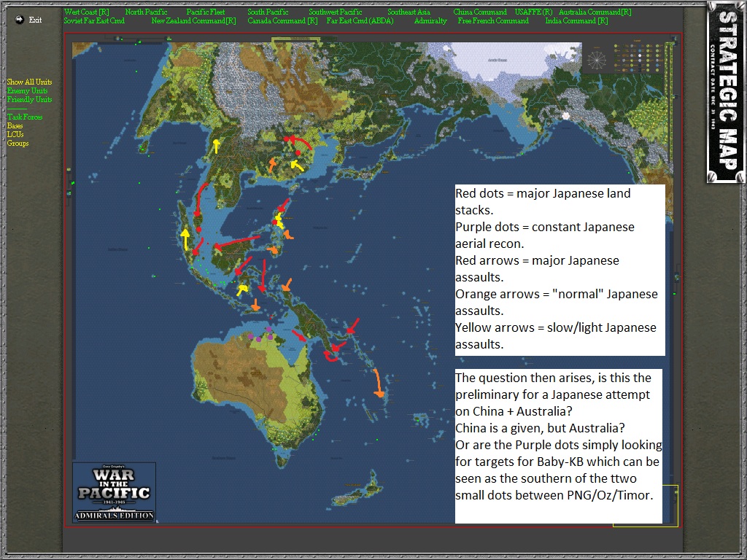Open China Command filter
The height and width of the screenshot is (560, 747).
coord(480,12)
